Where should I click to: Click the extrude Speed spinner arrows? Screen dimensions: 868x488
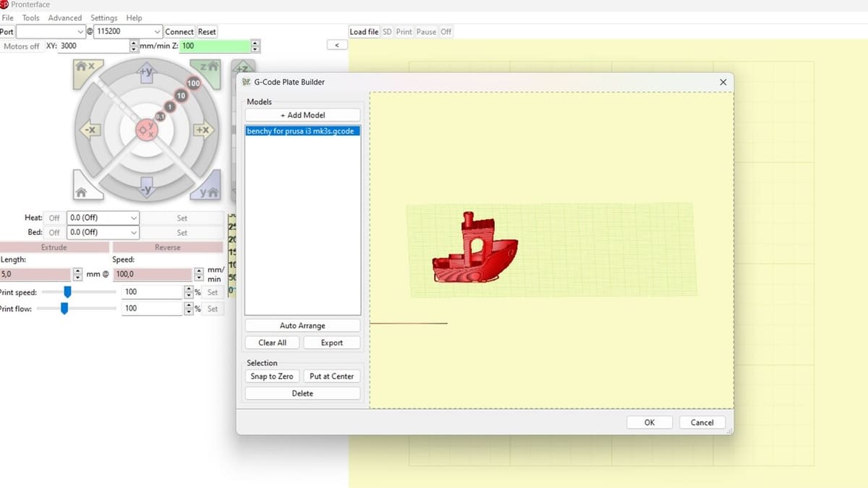(199, 275)
